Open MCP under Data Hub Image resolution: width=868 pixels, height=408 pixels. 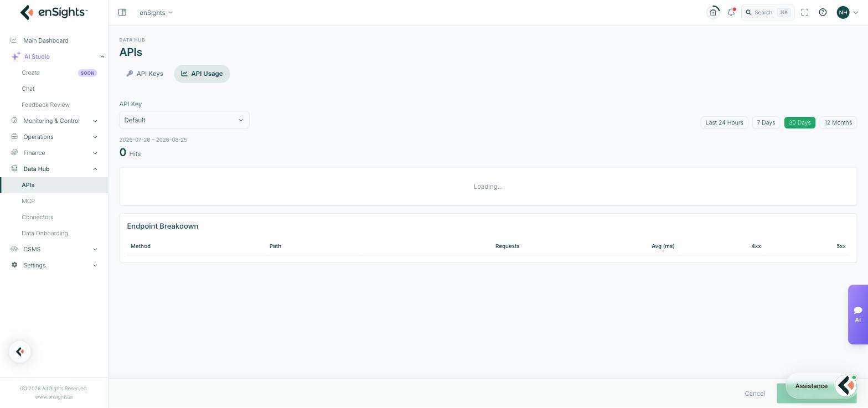click(28, 201)
